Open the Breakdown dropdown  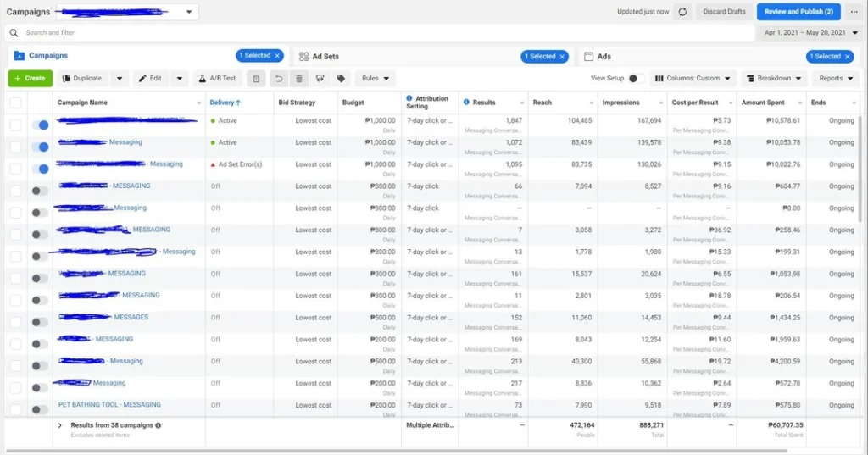pyautogui.click(x=773, y=79)
